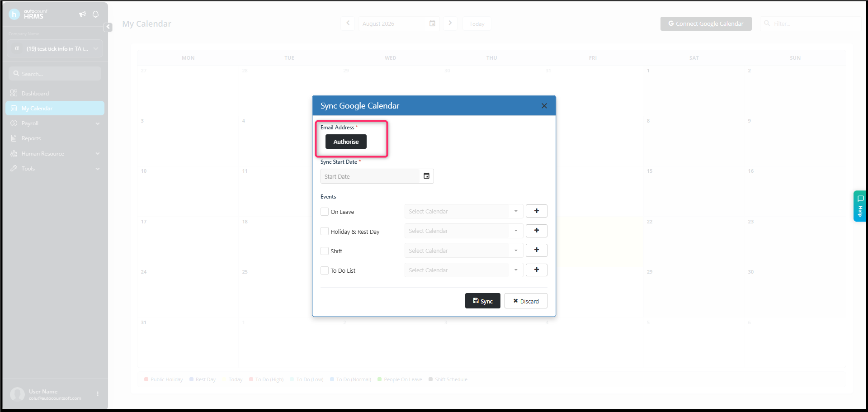This screenshot has width=868, height=412.
Task: Add a calendar for Holiday & Rest Day
Action: (x=537, y=231)
